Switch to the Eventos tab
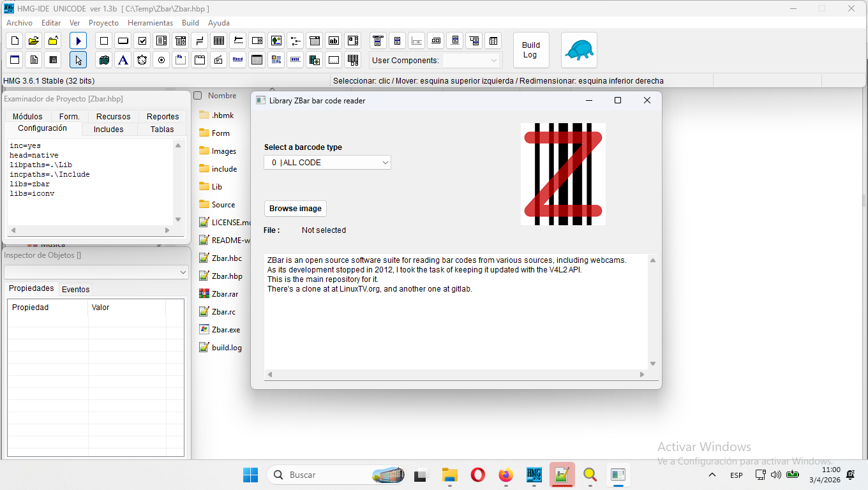868x490 pixels. 76,290
